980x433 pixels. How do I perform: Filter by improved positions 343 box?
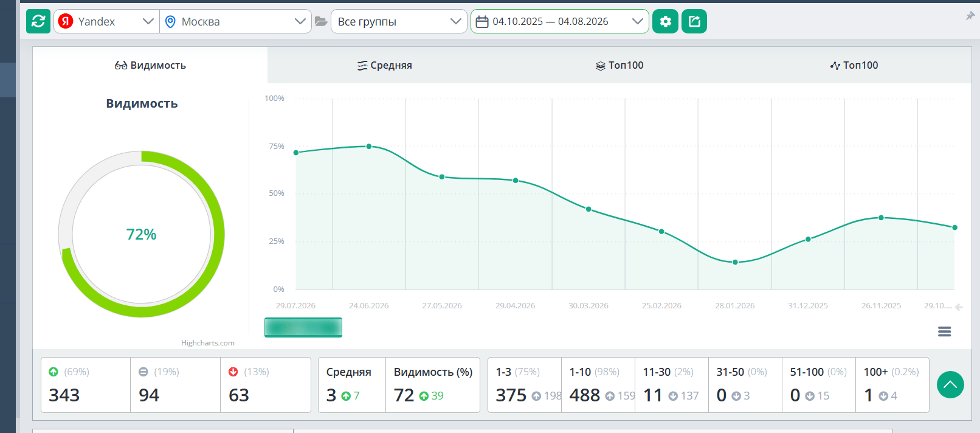tap(86, 385)
